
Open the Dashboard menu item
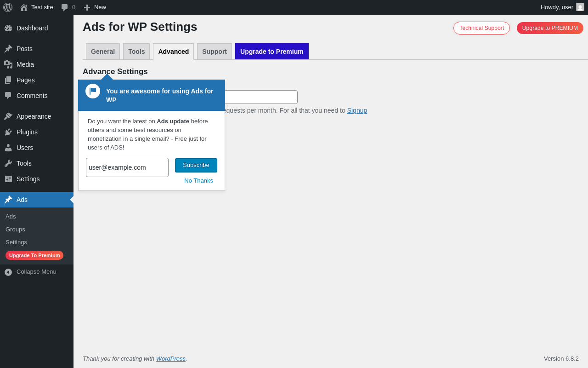pyautogui.click(x=37, y=28)
